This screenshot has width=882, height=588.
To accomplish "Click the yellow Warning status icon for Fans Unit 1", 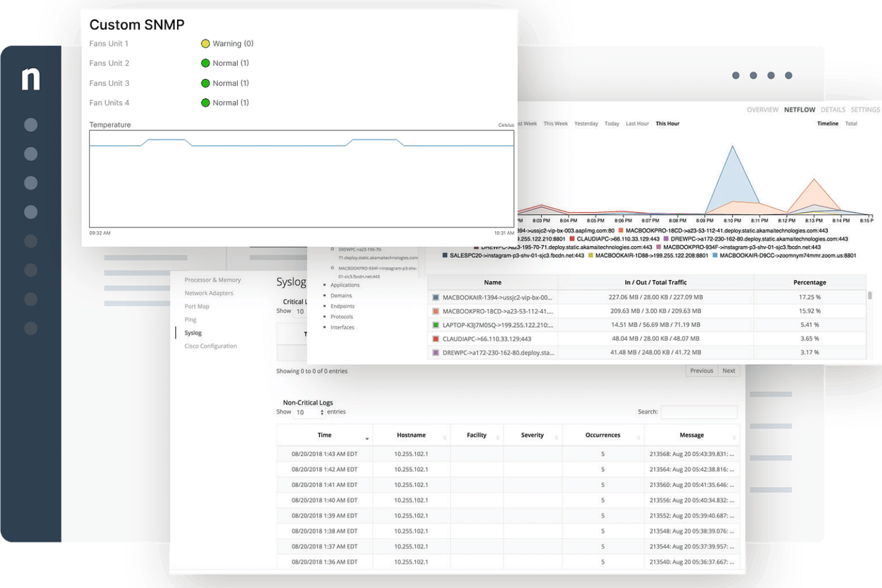I will coord(206,43).
